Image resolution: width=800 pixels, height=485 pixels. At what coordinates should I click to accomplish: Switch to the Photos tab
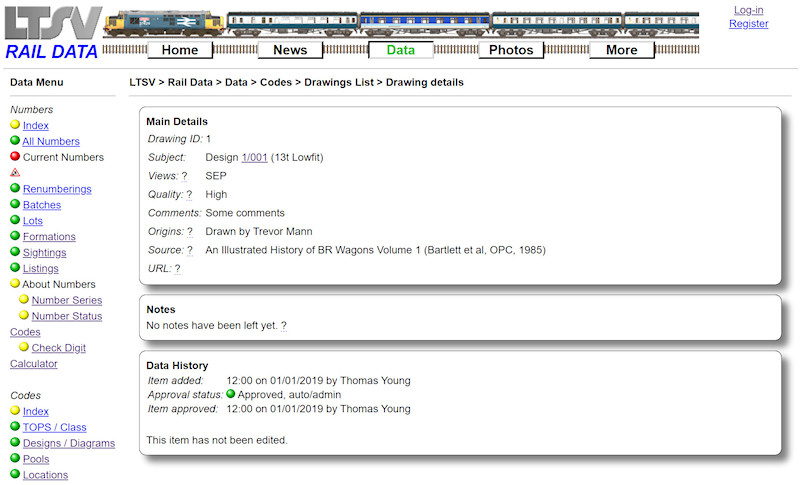coord(511,50)
